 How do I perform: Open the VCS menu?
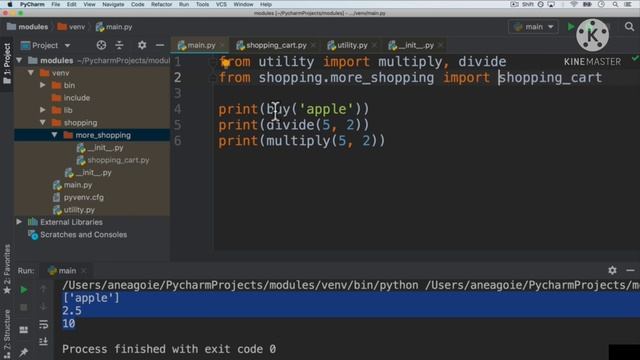tap(221, 4)
